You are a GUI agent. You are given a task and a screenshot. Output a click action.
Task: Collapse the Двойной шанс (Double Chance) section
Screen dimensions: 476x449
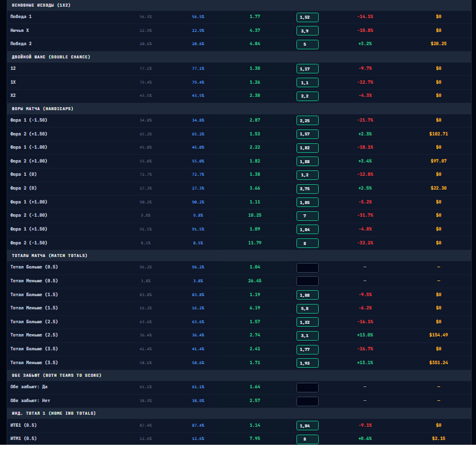[x=51, y=57]
